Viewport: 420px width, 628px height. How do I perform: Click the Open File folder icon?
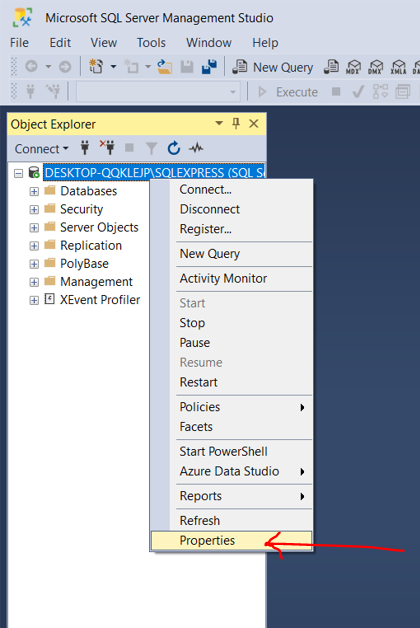(x=164, y=66)
